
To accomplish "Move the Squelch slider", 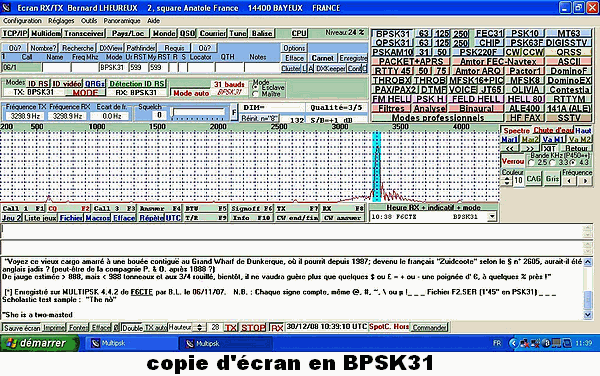I will coord(199,112).
